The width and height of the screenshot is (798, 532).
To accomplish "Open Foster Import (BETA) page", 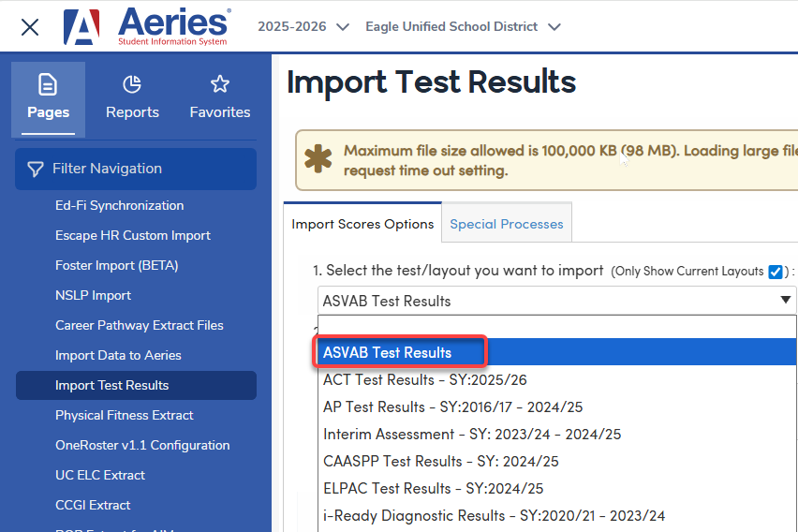I will (116, 266).
